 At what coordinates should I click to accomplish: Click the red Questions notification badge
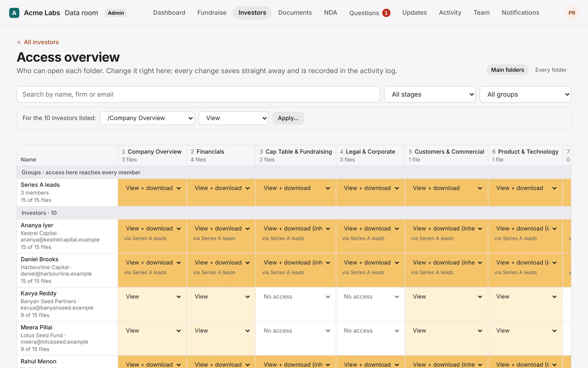point(386,13)
